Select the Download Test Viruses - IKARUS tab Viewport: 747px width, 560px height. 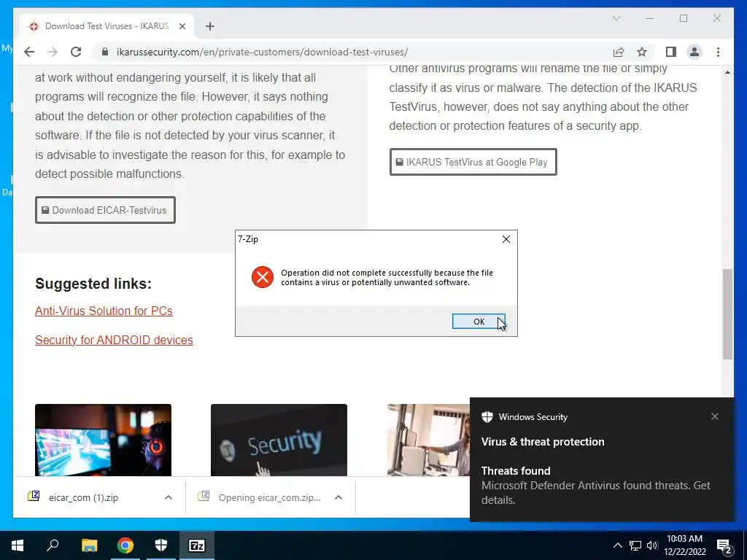(107, 26)
